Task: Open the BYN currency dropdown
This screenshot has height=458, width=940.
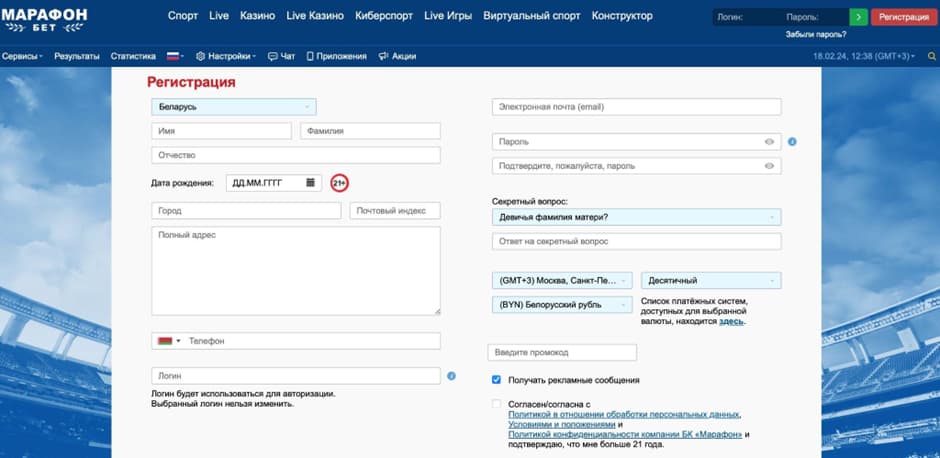Action: coord(562,305)
